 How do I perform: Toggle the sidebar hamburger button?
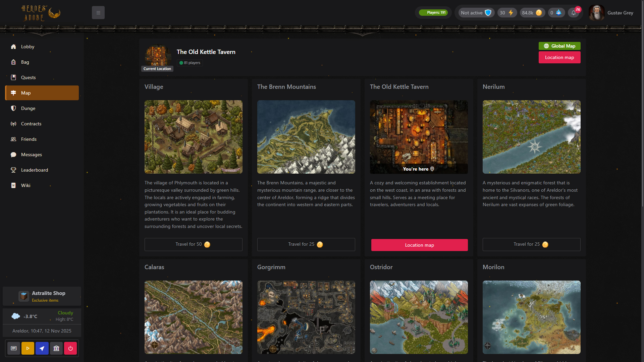tap(98, 13)
